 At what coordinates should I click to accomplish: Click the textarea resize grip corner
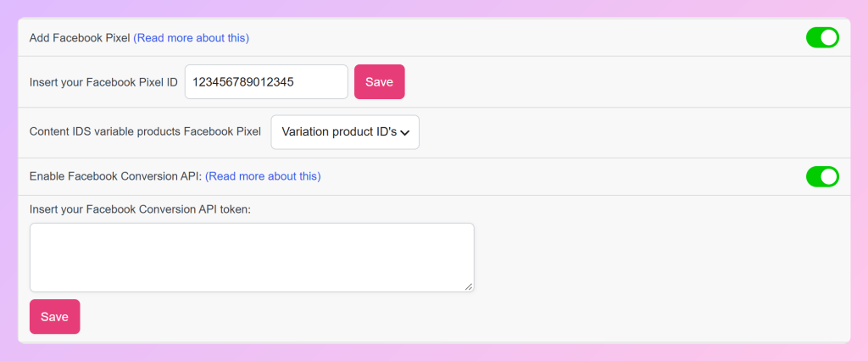pyautogui.click(x=469, y=286)
